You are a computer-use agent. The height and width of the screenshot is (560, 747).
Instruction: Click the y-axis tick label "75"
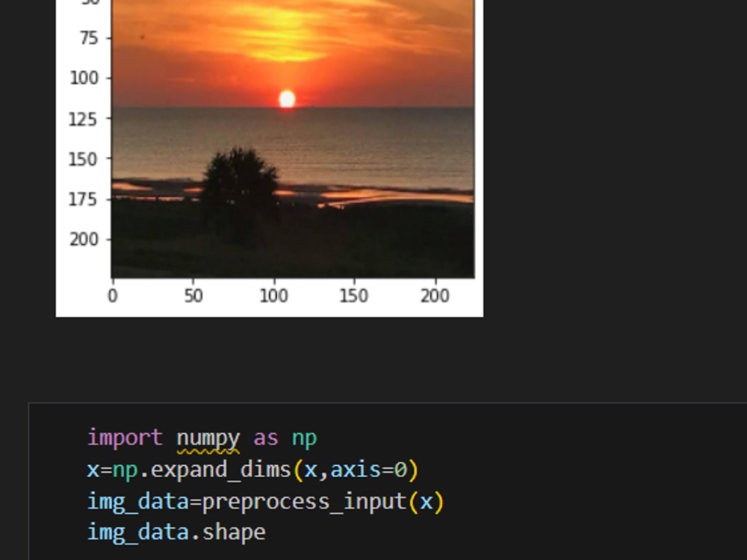click(87, 38)
